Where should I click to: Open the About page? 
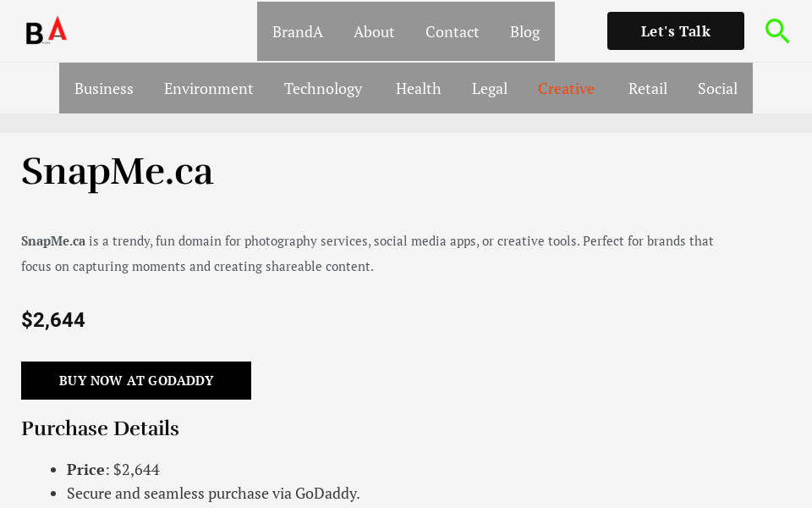pyautogui.click(x=374, y=31)
